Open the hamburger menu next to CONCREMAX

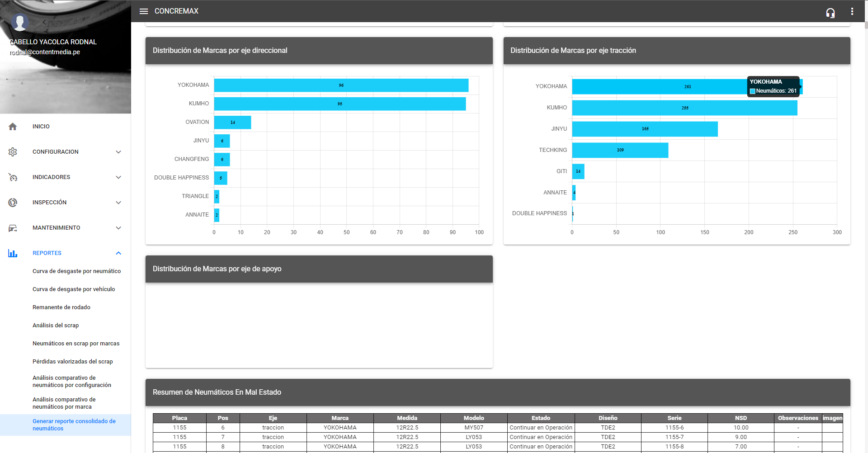(144, 11)
